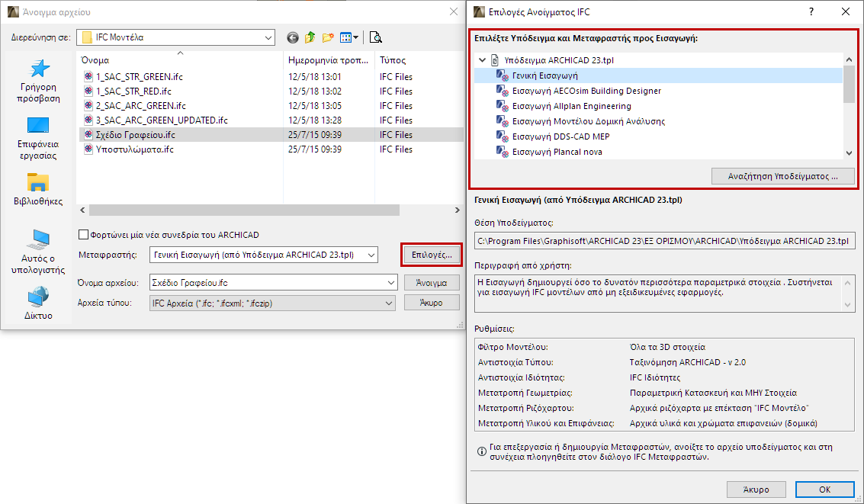Cancel the Άνοιγμα αρχείου file dialog with Άκυρο
Viewport: 864px width, 504px height.
click(x=432, y=303)
